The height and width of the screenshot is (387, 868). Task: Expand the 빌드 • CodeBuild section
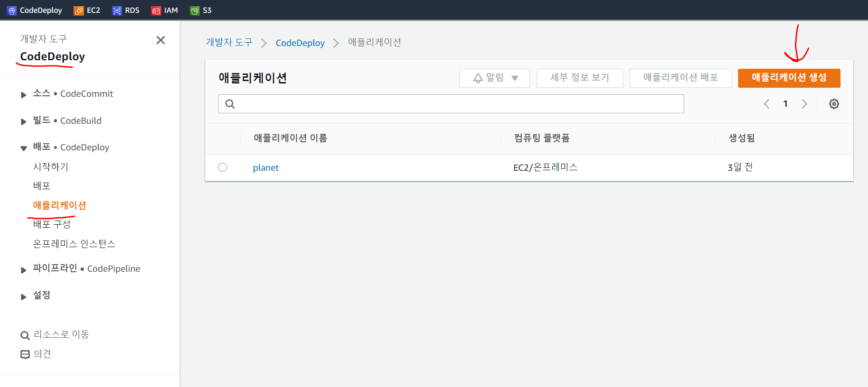(23, 122)
